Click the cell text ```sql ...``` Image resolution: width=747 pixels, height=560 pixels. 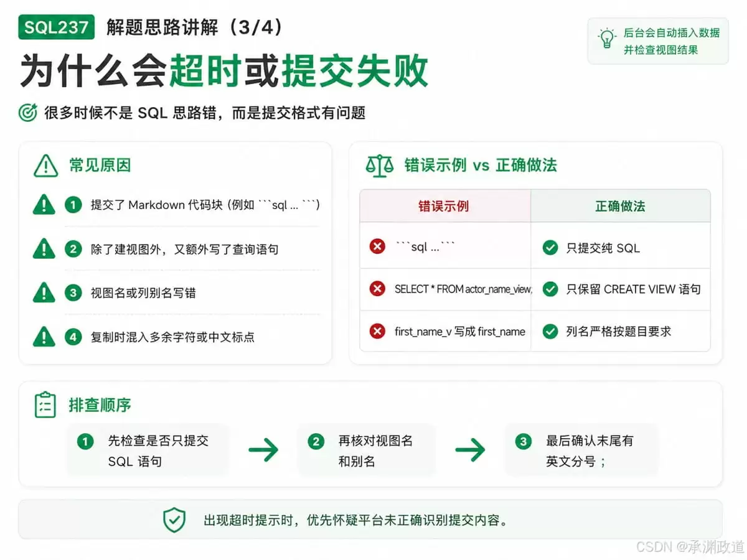tap(425, 247)
